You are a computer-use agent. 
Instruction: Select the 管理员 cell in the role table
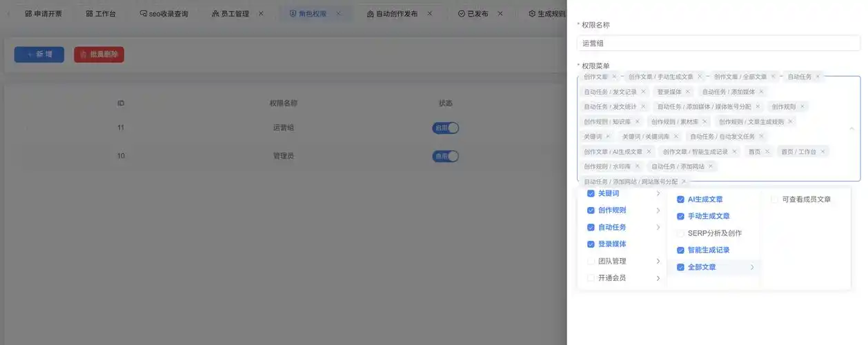pyautogui.click(x=283, y=156)
